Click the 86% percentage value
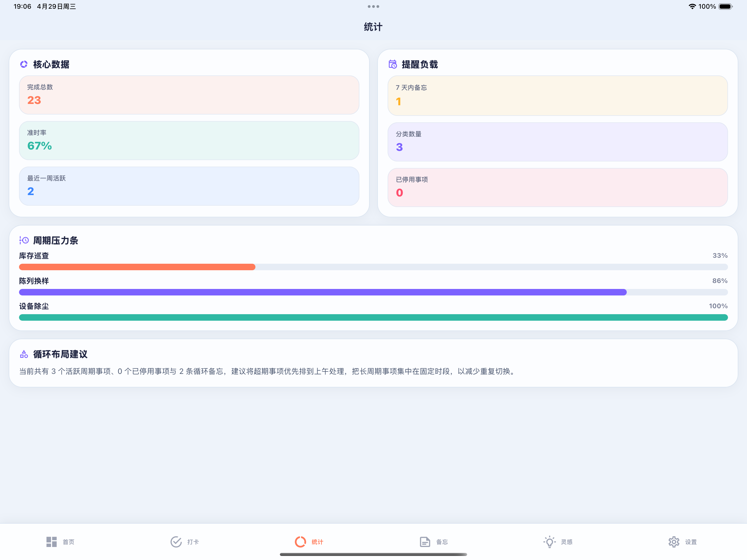This screenshot has height=560, width=747. (720, 281)
